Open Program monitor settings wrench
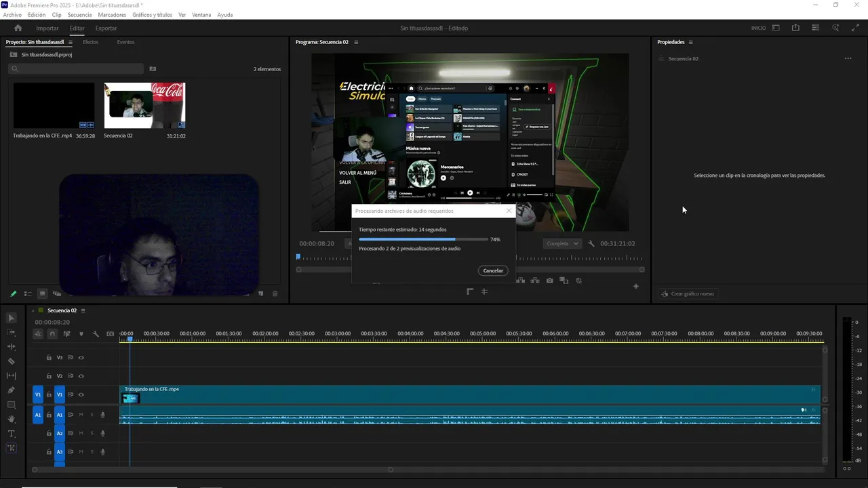The width and height of the screenshot is (868, 488). (x=591, y=243)
